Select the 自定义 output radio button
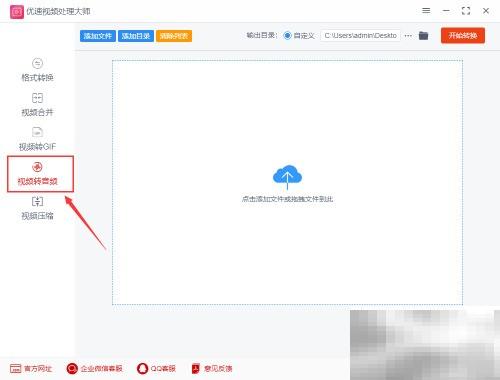The height and width of the screenshot is (380, 500). (287, 35)
